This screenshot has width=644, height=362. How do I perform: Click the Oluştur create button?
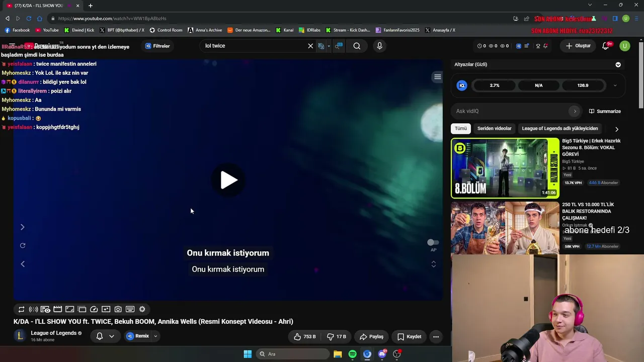tap(578, 46)
